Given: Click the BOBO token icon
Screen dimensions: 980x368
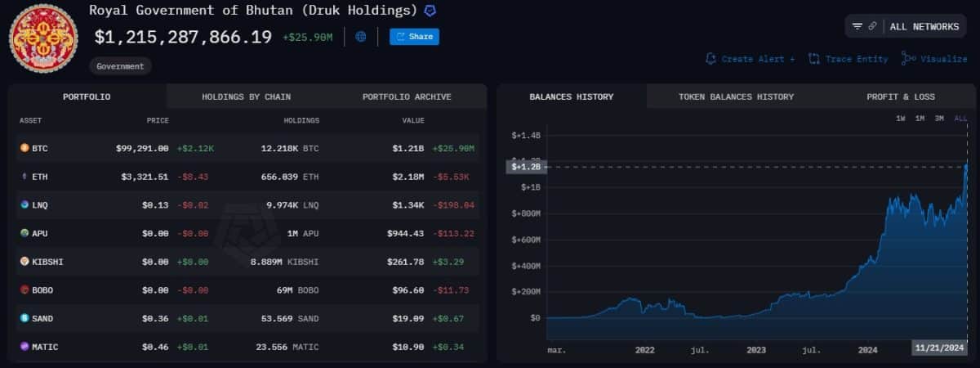Looking at the screenshot, I should point(24,289).
